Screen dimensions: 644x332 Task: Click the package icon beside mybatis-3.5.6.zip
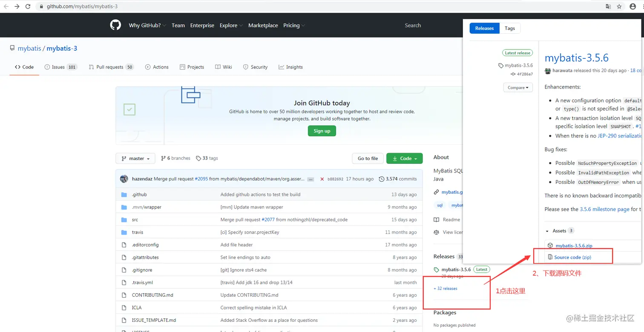[x=550, y=246]
